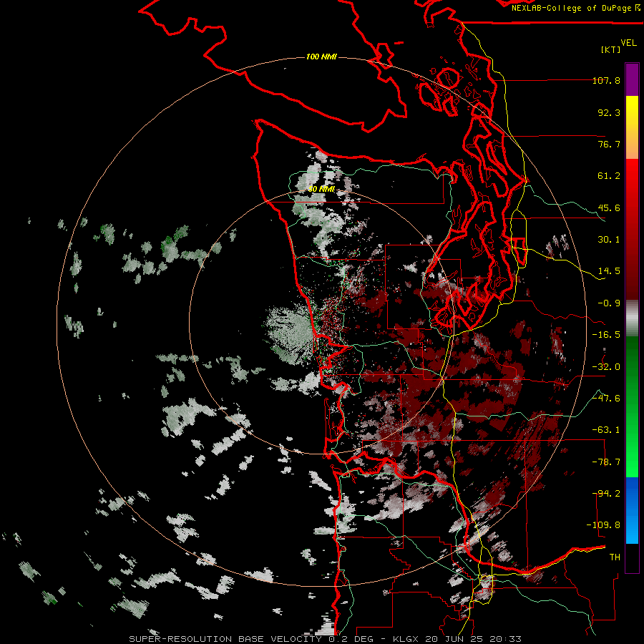Click the -78.7 velocity scale value
644x644 pixels.
[606, 462]
